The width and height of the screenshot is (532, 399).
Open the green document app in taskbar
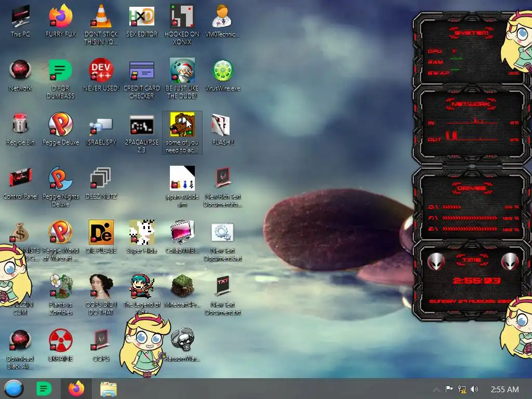(44, 389)
